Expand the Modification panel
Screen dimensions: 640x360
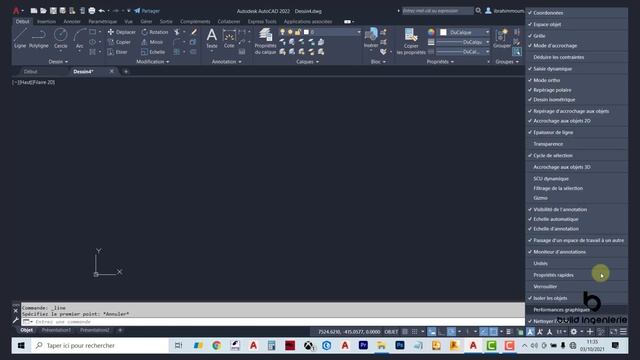[153, 62]
